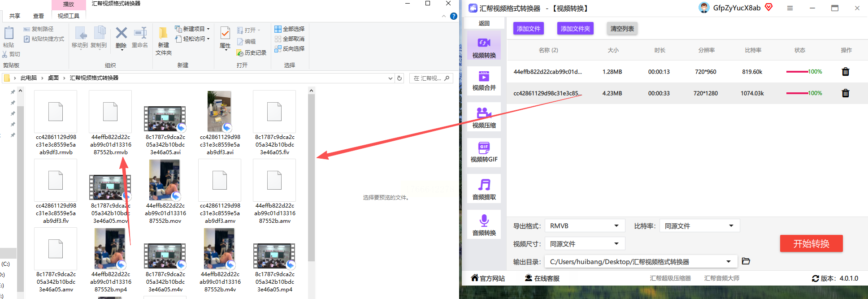
Task: Click the 播放 contextual tab
Action: (x=69, y=4)
